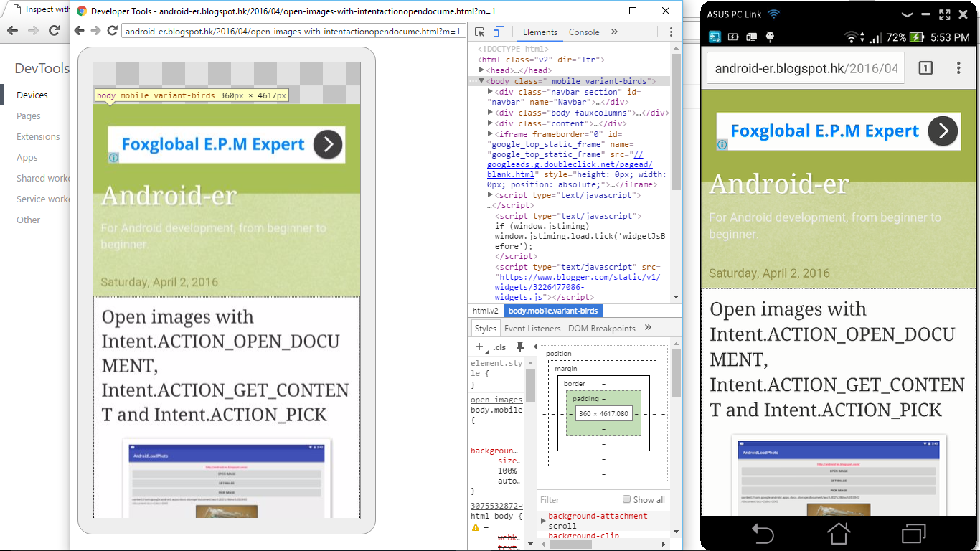The height and width of the screenshot is (551, 980).
Task: Switch to the Console tab
Action: click(584, 32)
